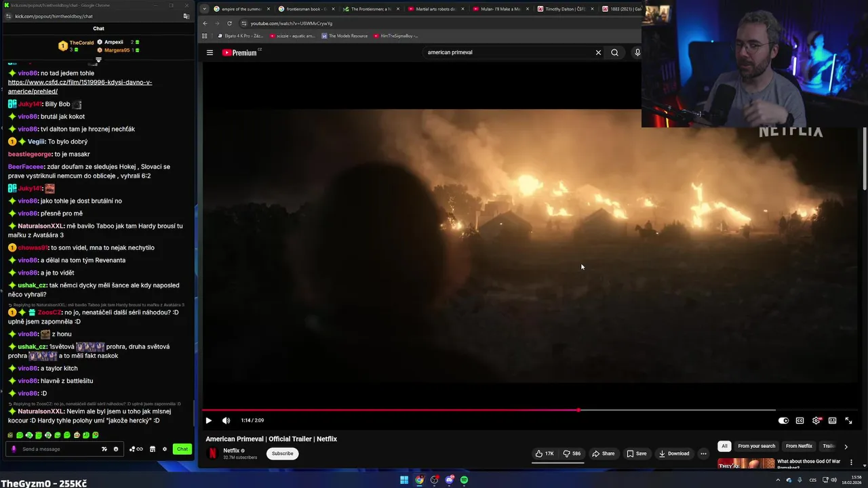This screenshot has height=488, width=868.
Task: Show more chips with right chevron
Action: [x=846, y=446]
